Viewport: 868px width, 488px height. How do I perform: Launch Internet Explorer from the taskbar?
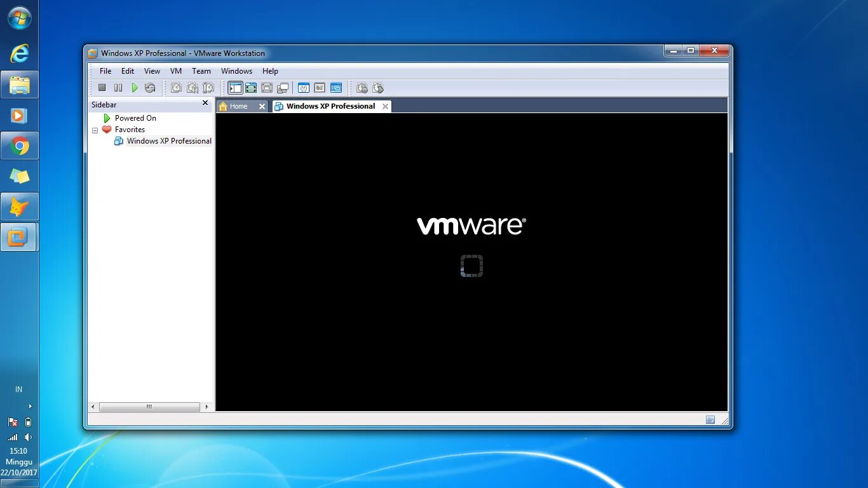(x=19, y=54)
